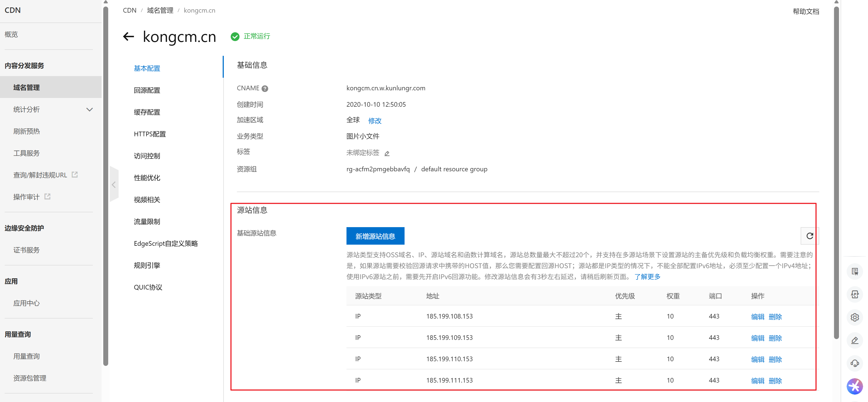868x402 pixels.
Task: Switch to the HTTPS配置 tab
Action: [x=150, y=134]
